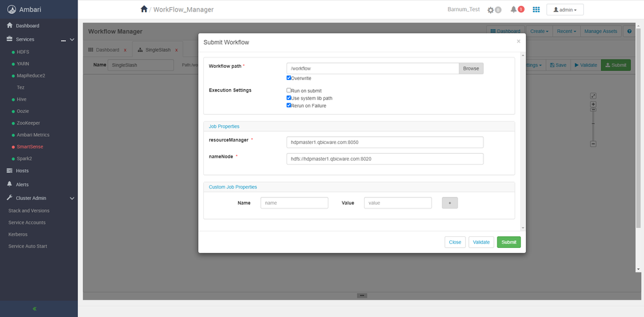Click the Save button in toolbar

[x=558, y=65]
